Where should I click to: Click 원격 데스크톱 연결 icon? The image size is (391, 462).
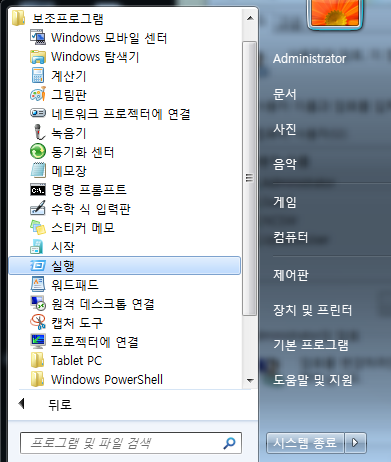(x=38, y=303)
